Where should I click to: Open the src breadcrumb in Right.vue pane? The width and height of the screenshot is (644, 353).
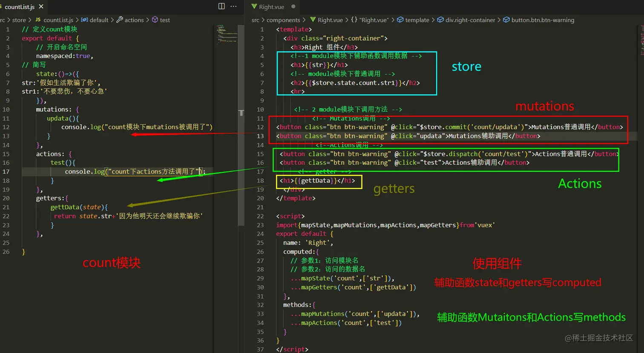tap(255, 20)
